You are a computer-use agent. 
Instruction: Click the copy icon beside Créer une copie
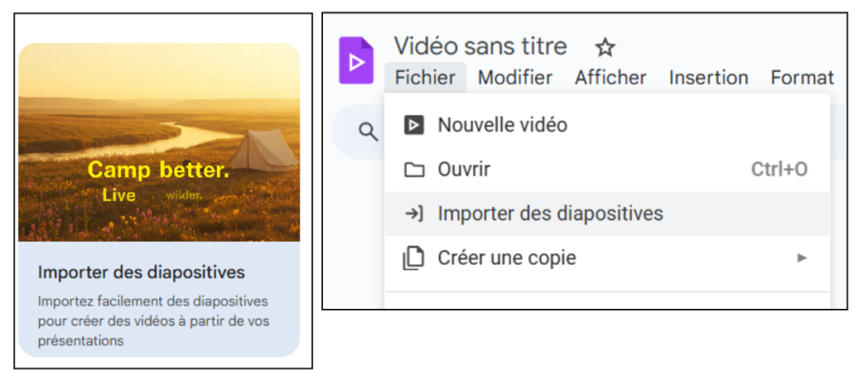tap(413, 258)
